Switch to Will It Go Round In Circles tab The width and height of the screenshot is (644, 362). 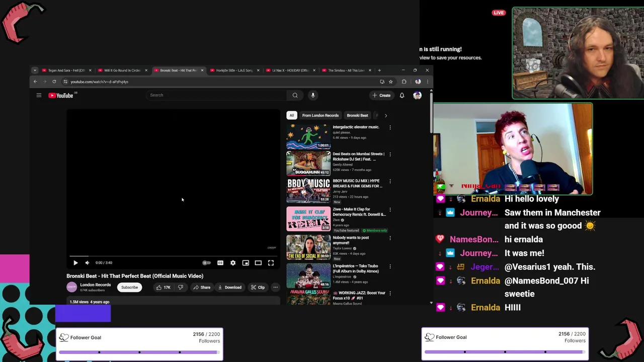[x=122, y=70]
